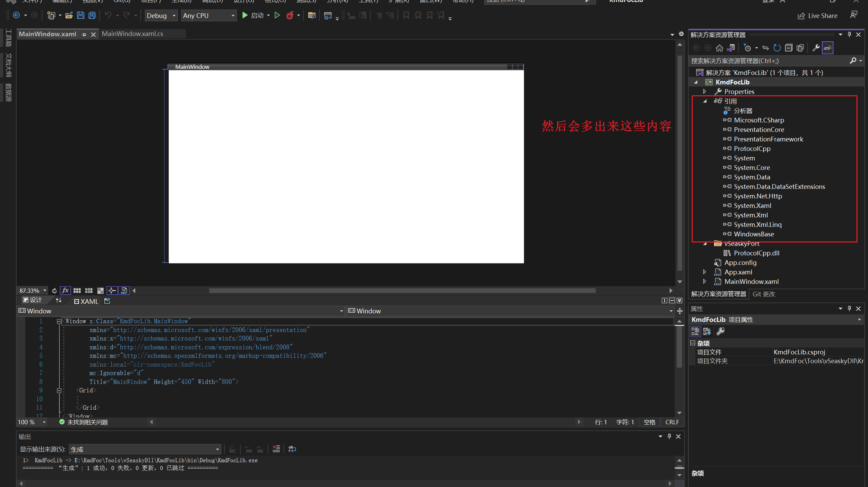Click the designer horizontal scrollbar
Viewport: 868px width, 487px height.
402,291
